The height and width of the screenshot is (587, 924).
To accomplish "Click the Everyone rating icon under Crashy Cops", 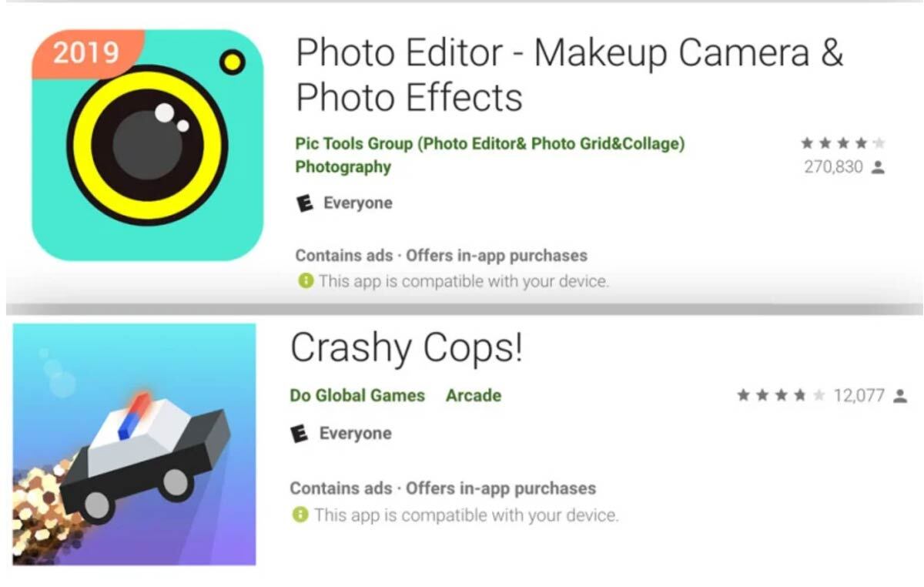I will [x=300, y=434].
